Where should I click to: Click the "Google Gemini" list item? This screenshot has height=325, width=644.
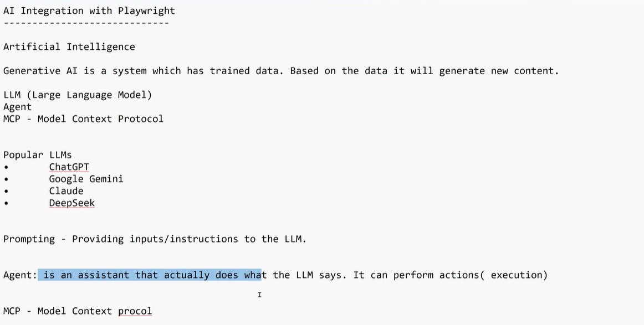86,179
